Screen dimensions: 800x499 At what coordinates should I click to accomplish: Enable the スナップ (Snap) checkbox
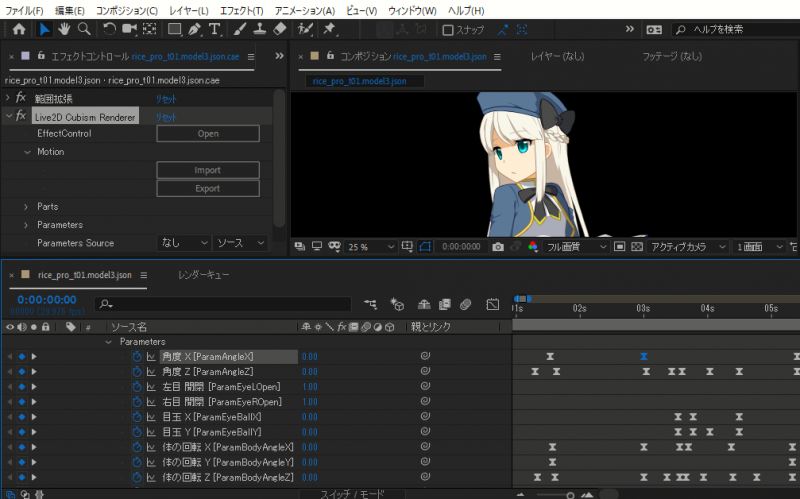coord(448,30)
